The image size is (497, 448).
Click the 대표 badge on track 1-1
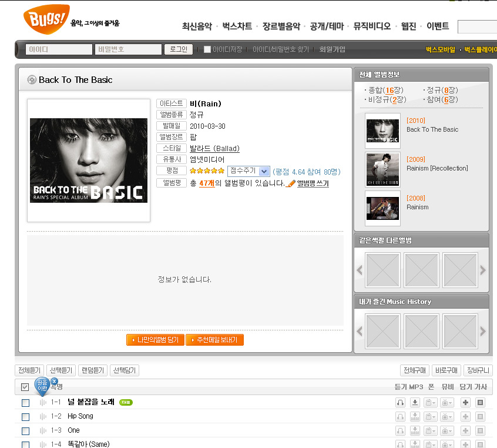(x=126, y=402)
